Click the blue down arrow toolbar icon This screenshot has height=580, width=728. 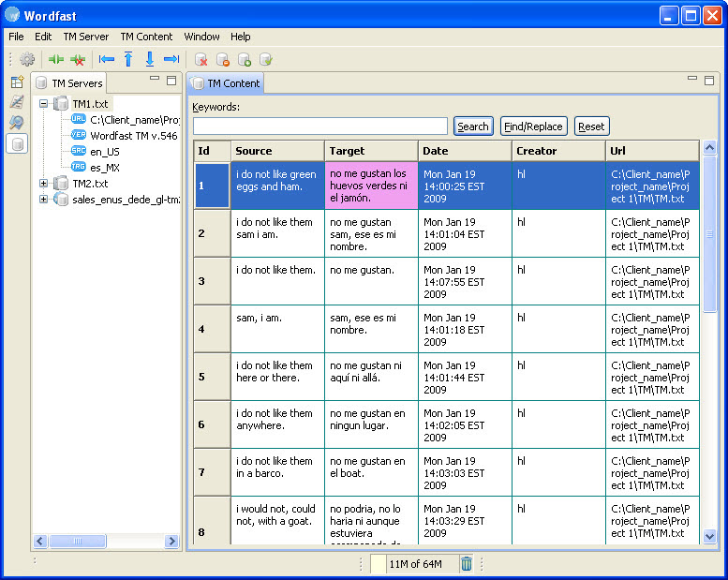point(150,59)
